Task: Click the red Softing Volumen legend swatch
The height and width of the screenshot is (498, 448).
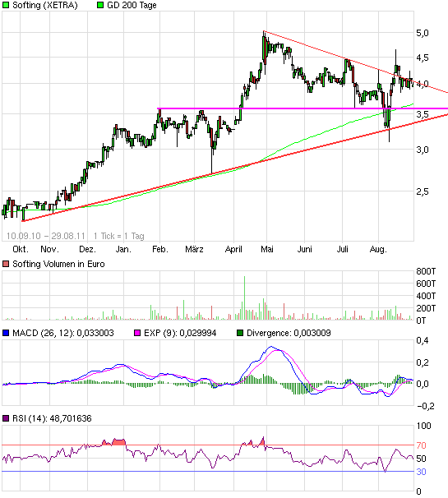Action: tap(6, 264)
